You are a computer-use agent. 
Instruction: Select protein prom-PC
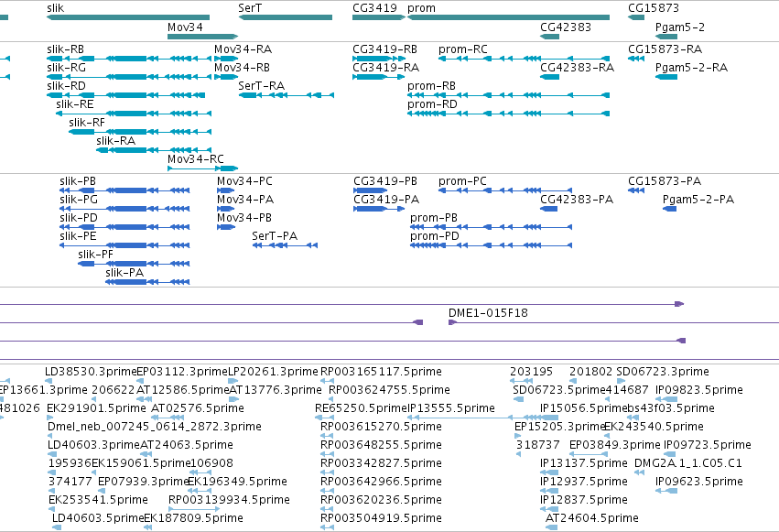(505, 190)
